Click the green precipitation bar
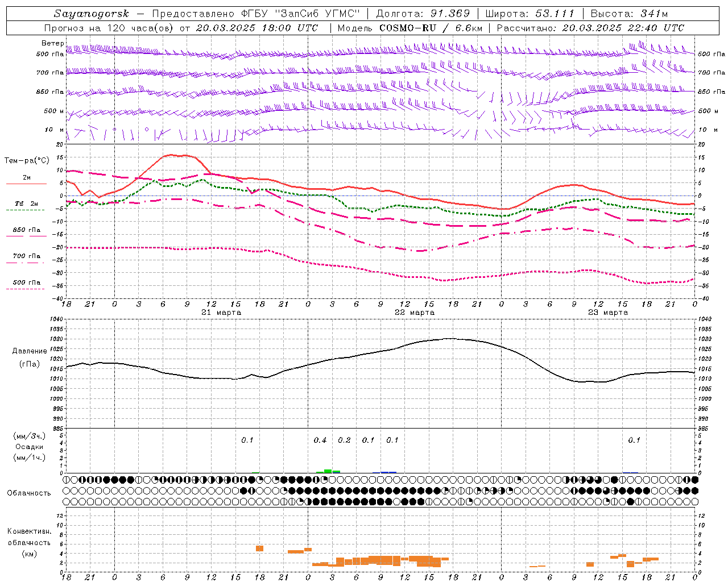728x582 pixels. point(328,471)
